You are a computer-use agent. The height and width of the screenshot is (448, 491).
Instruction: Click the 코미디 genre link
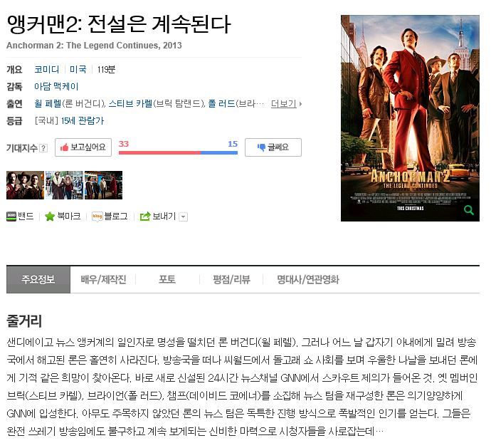[47, 69]
